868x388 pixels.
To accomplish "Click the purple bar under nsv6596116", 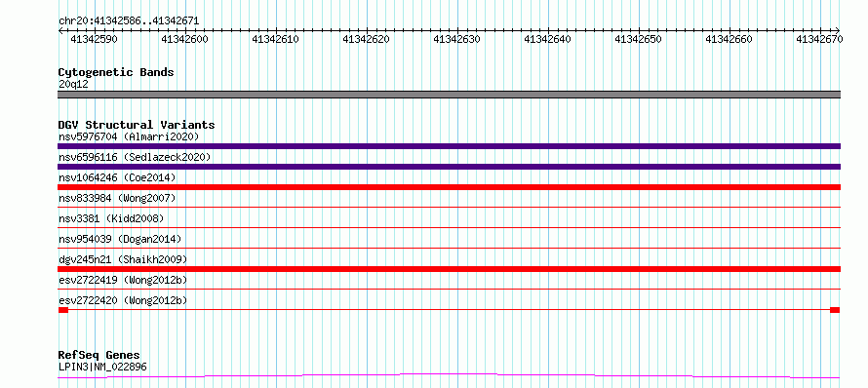I will coord(449,167).
